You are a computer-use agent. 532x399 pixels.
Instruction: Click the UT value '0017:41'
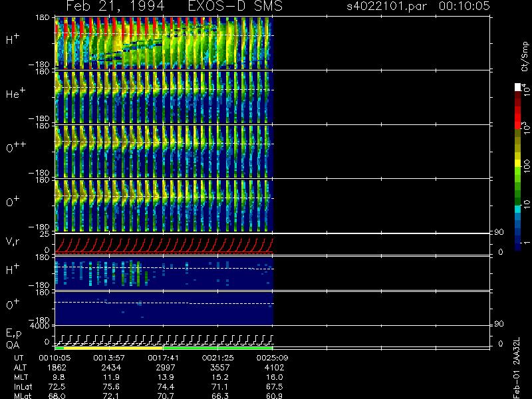[x=163, y=358]
